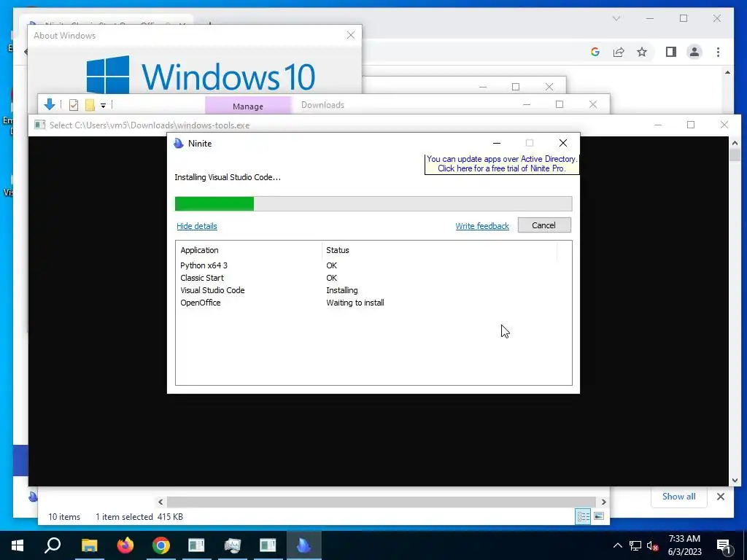The width and height of the screenshot is (747, 560).
Task: Open the Manage tab in Downloads explorer
Action: [x=248, y=106]
